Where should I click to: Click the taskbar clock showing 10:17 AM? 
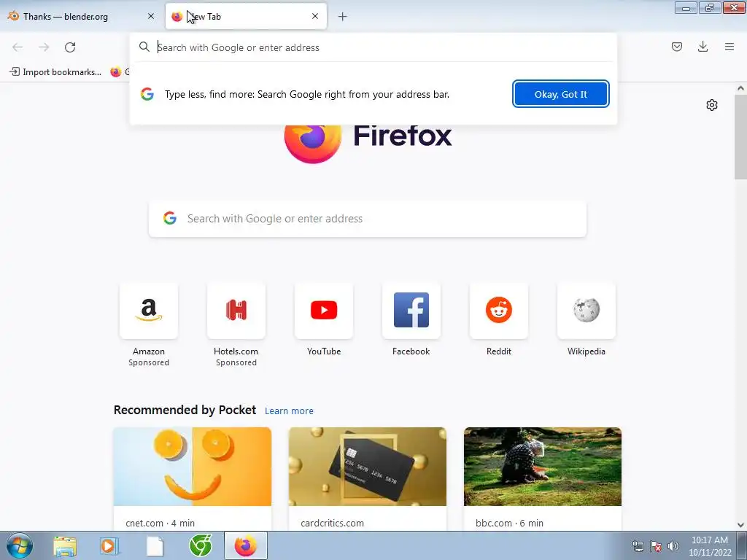click(709, 546)
